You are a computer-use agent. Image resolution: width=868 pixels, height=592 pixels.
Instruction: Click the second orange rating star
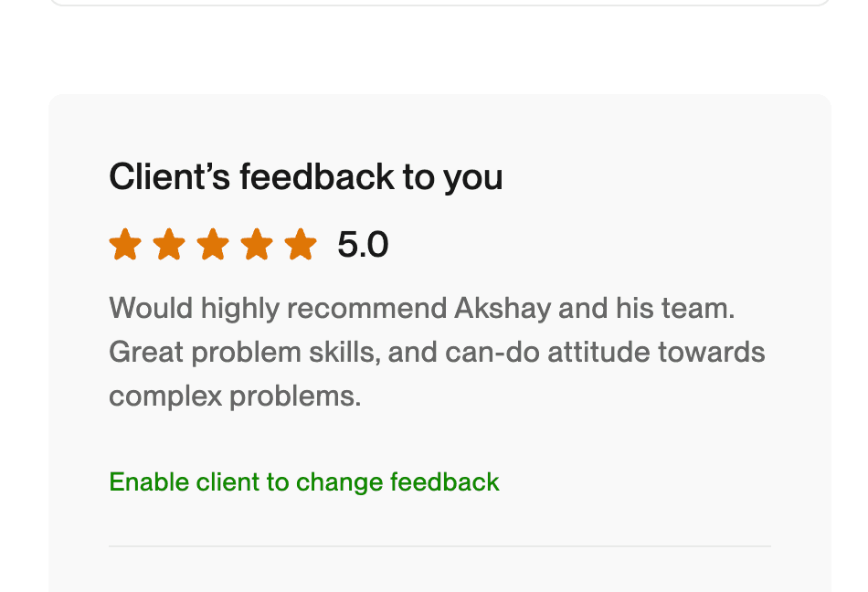[169, 246]
